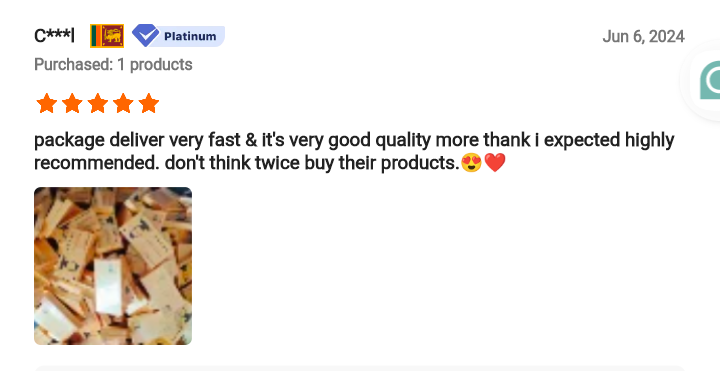Click the first orange rating star

47,103
